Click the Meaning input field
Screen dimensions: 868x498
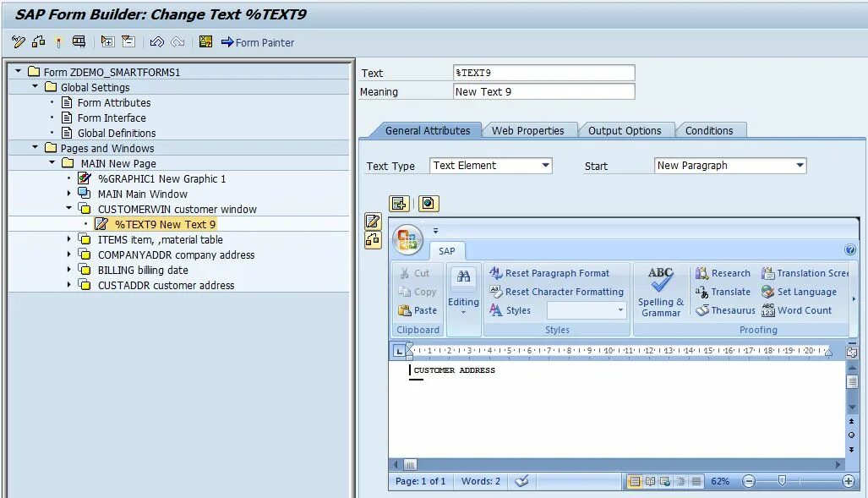(543, 92)
